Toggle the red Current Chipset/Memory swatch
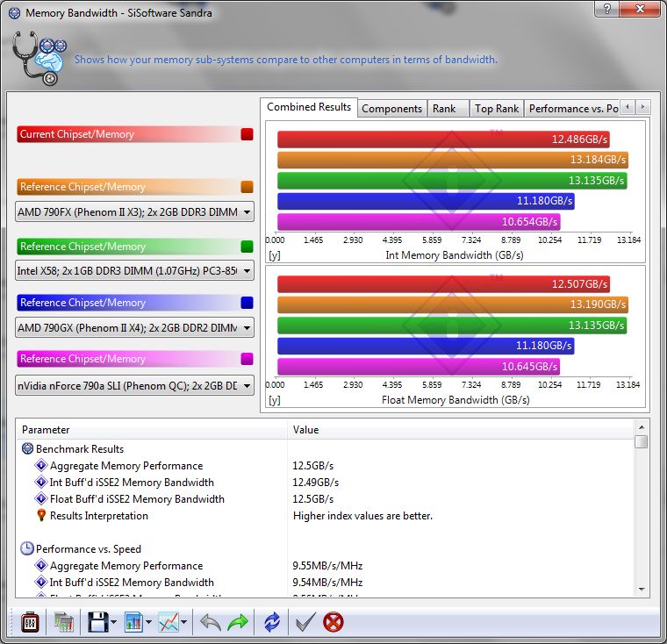 pos(247,134)
